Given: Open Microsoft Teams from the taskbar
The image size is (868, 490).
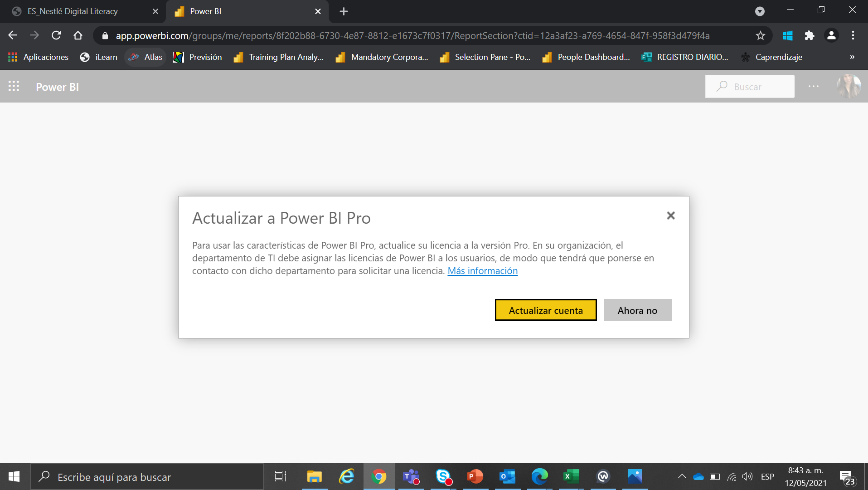Looking at the screenshot, I should [x=411, y=476].
